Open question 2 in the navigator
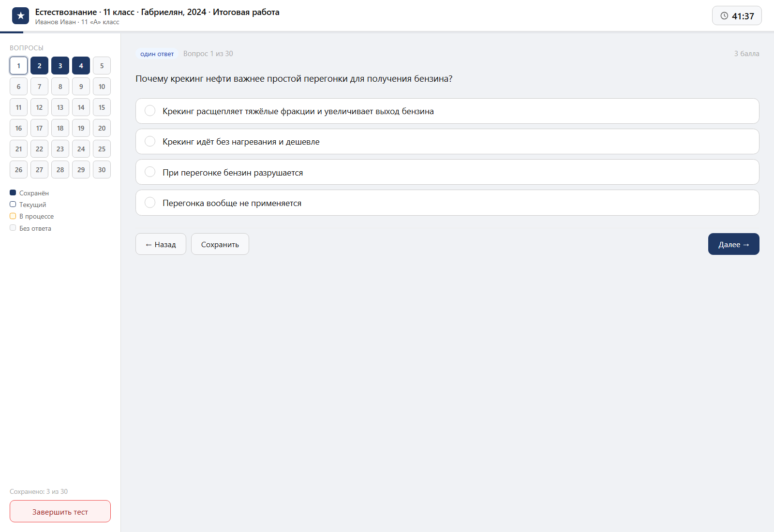Viewport: 774px width, 532px height. click(x=39, y=66)
